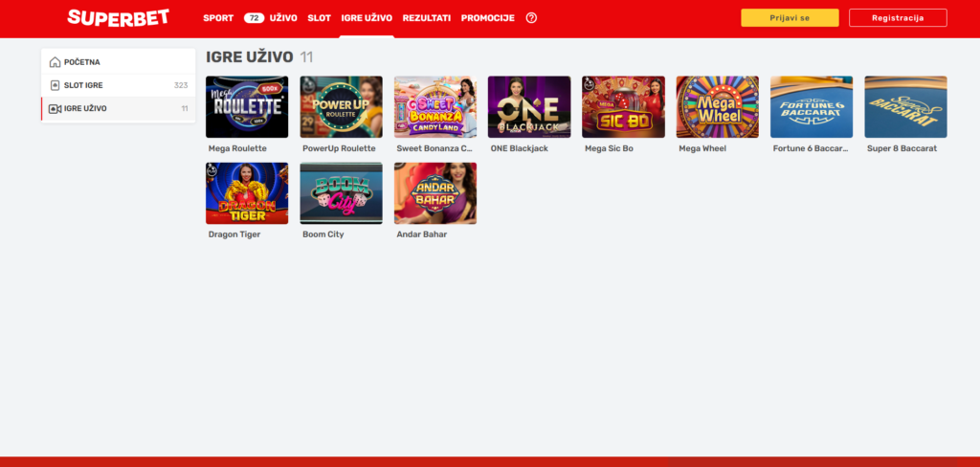Go to the Slot menu item

pyautogui.click(x=319, y=18)
